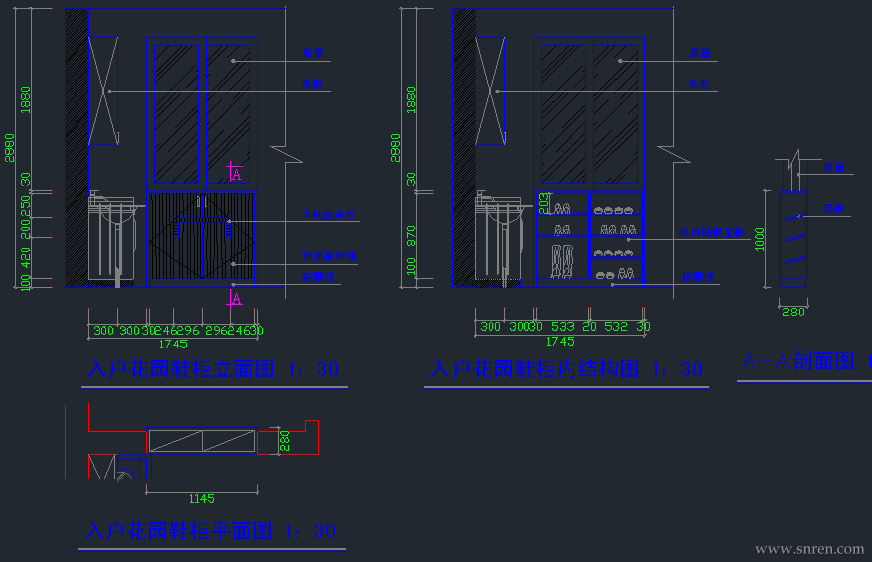Select the "1745" dimension under the inner structure view

pyautogui.click(x=560, y=342)
